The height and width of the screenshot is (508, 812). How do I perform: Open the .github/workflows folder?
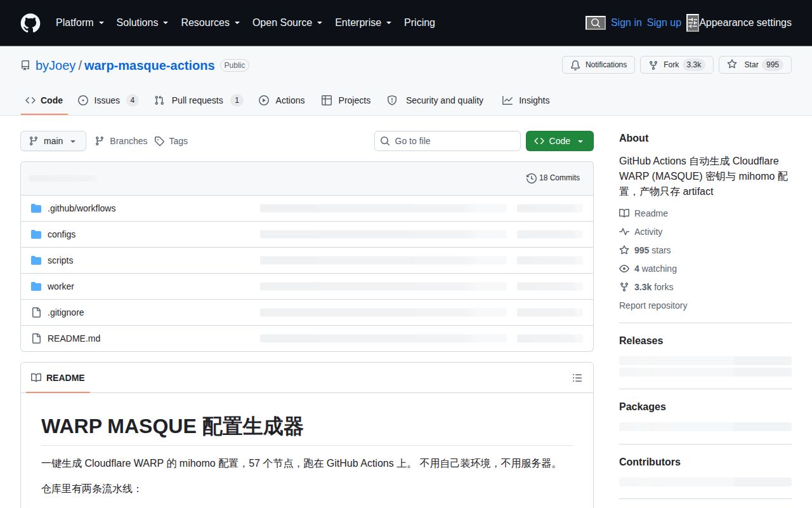point(82,208)
